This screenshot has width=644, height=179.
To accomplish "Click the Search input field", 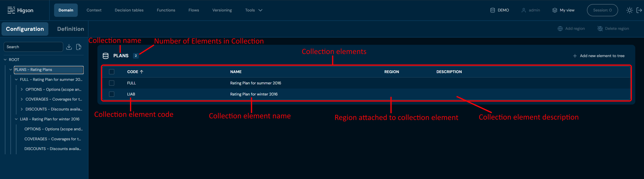I will click(x=33, y=47).
